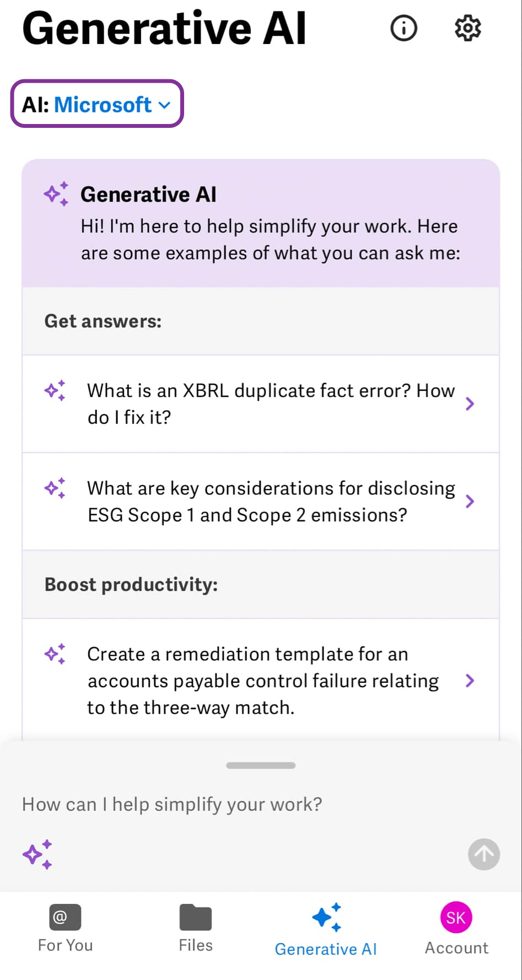Screen dimensions: 522x980
Task: Click the Boost productivity section header
Action: pos(131,584)
